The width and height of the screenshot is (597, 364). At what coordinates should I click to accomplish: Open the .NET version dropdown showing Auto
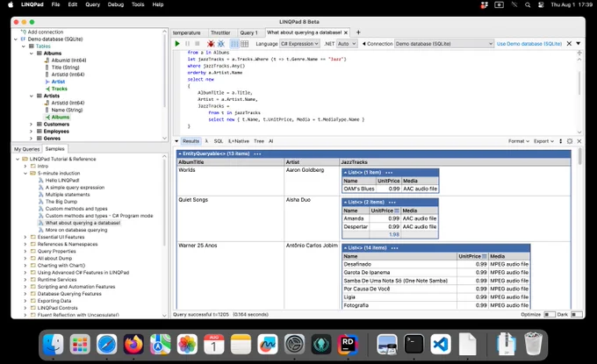(x=347, y=44)
